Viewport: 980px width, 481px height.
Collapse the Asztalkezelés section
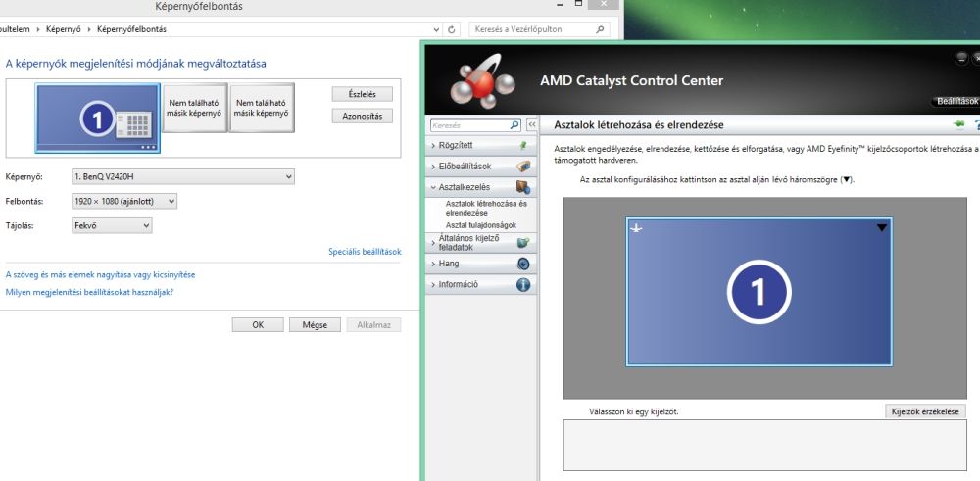tap(433, 187)
